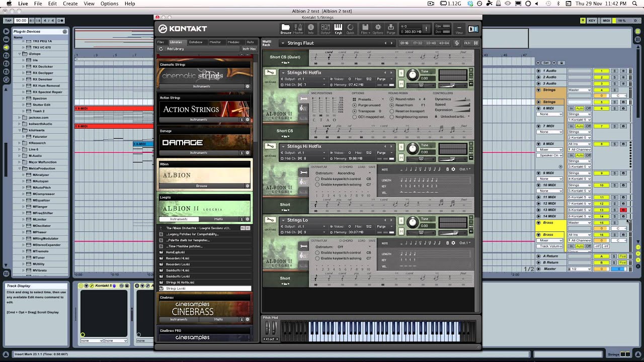Click the Pitch Mod wheel strip
The height and width of the screenshot is (362, 644).
click(271, 328)
